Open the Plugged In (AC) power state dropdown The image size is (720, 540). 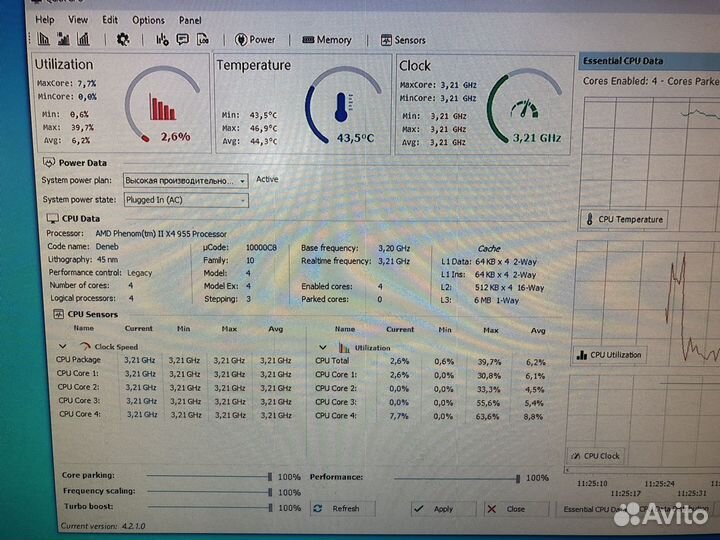[x=185, y=200]
